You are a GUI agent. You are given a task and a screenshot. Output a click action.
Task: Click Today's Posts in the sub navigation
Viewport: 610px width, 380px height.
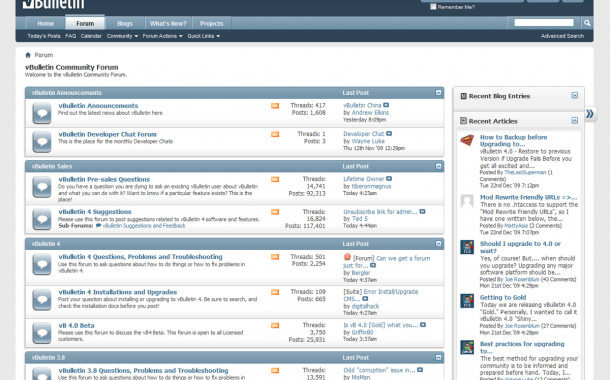(x=44, y=36)
